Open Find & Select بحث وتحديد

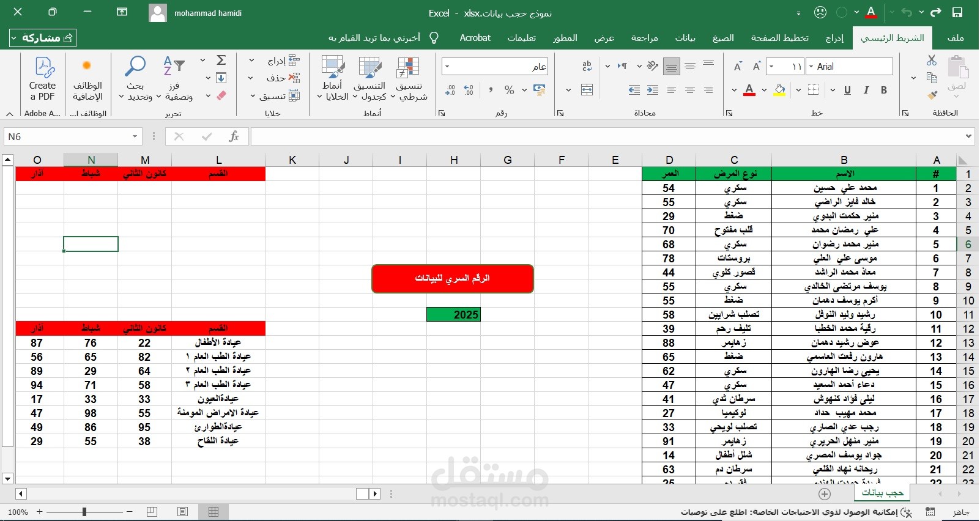(135, 78)
